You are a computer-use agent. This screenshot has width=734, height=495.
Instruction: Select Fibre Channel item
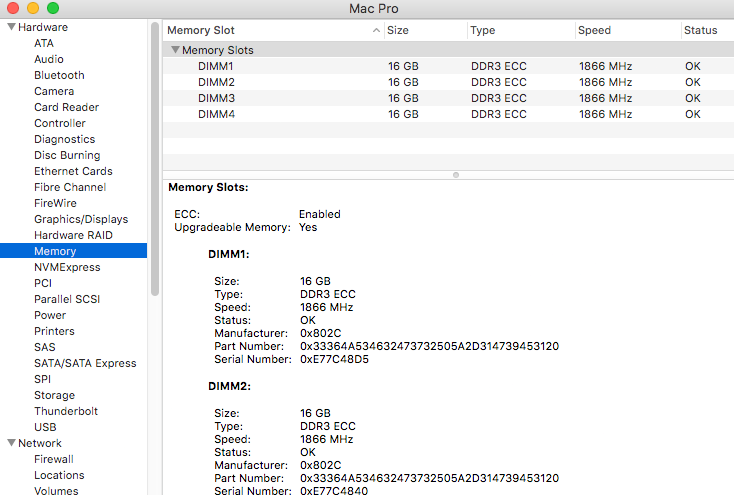click(70, 187)
